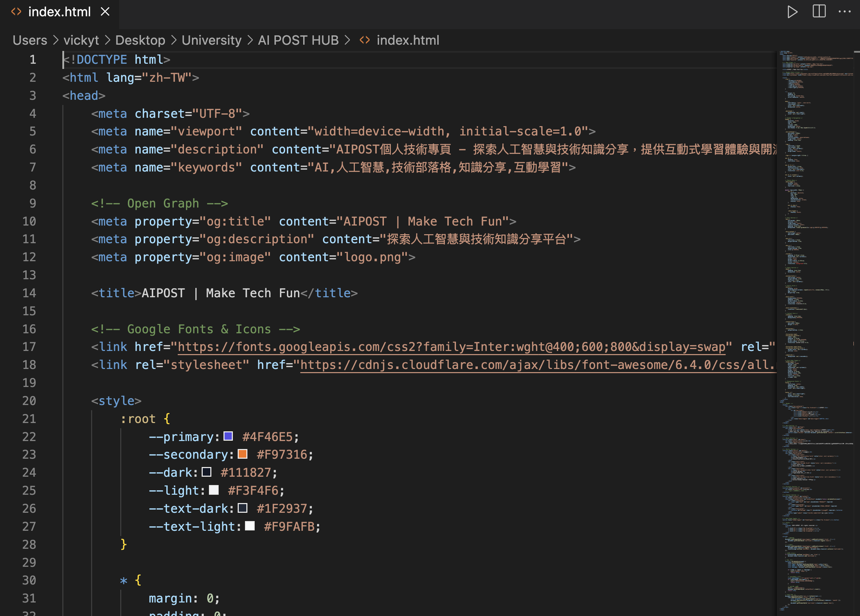Click line number 14 in gutter

(29, 293)
